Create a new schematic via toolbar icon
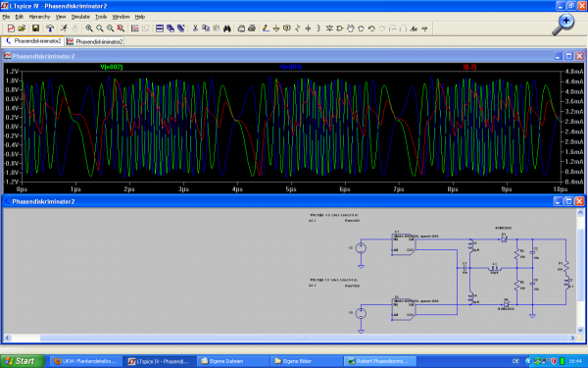This screenshot has width=588, height=368. tap(11, 28)
